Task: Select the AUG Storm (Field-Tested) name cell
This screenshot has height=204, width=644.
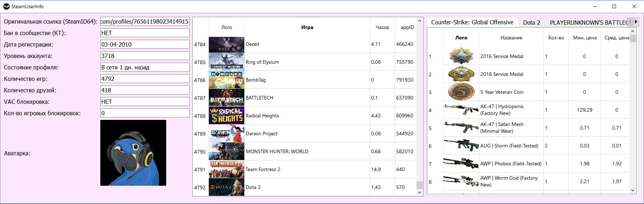Action: click(511, 146)
